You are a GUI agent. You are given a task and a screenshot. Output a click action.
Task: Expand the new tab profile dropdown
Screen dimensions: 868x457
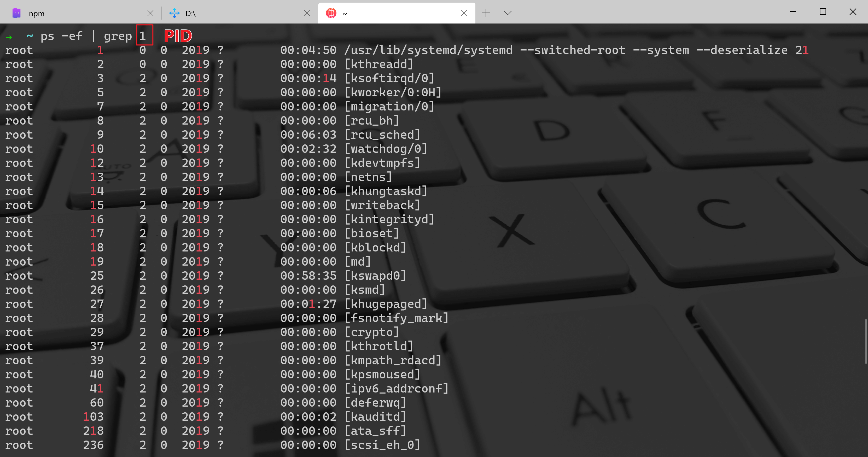[508, 13]
